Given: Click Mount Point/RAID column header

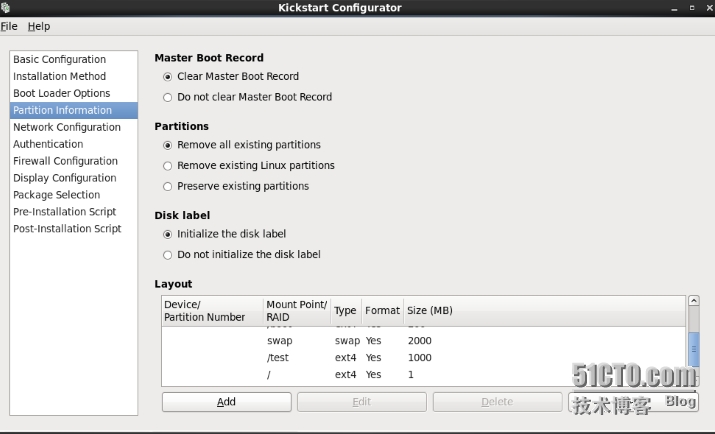Looking at the screenshot, I should [x=297, y=311].
